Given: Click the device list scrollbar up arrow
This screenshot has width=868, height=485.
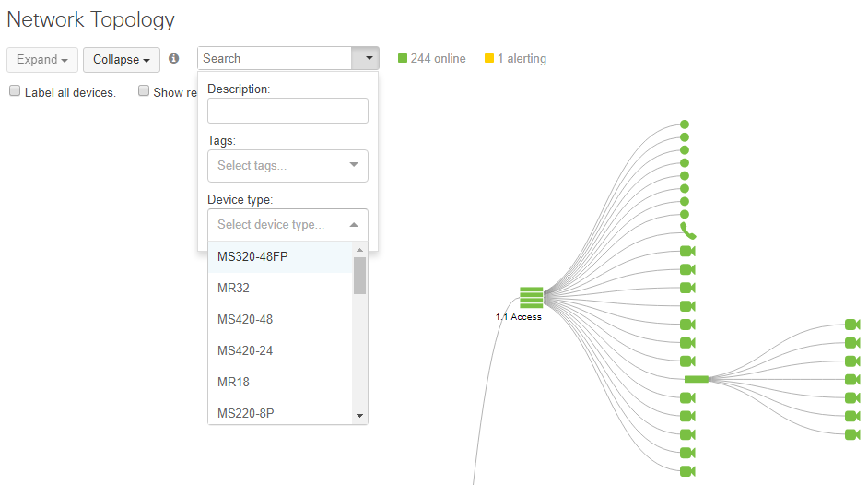Looking at the screenshot, I should pos(359,250).
